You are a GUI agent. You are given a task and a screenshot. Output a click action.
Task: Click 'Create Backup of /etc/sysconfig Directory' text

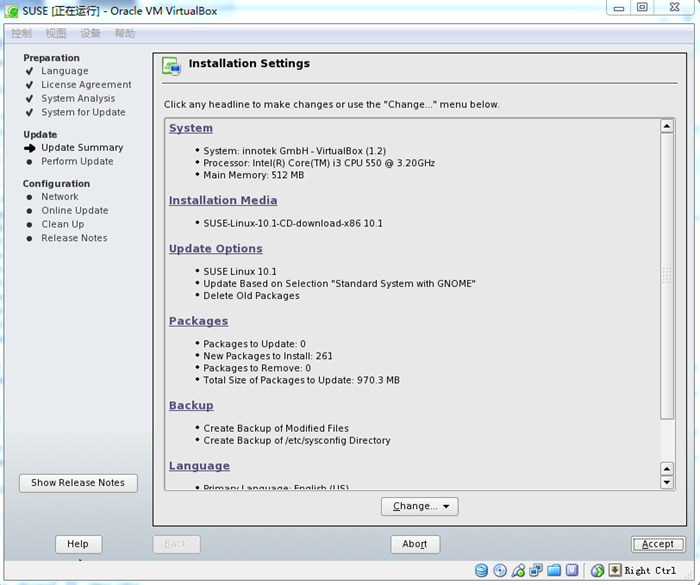[x=297, y=441]
